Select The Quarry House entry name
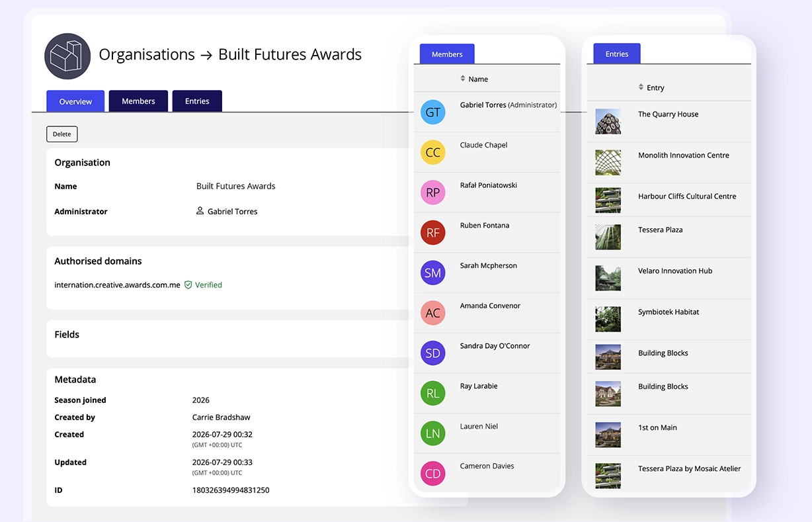The width and height of the screenshot is (812, 522). pyautogui.click(x=668, y=114)
